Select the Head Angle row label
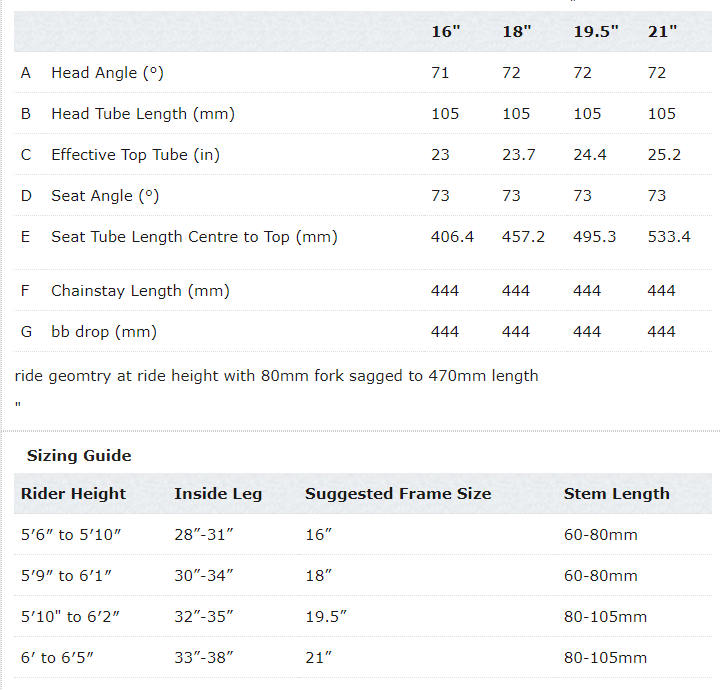 pyautogui.click(x=106, y=73)
